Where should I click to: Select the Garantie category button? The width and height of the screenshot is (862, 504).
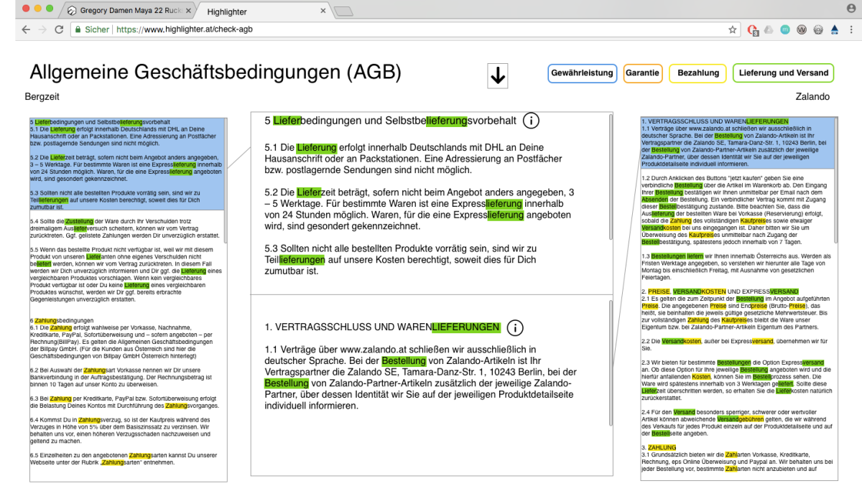(x=643, y=73)
